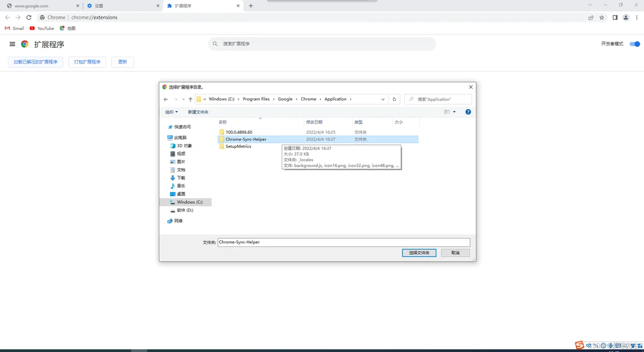The width and height of the screenshot is (644, 352).
Task: Open 桌面 in navigation pane
Action: (x=178, y=194)
